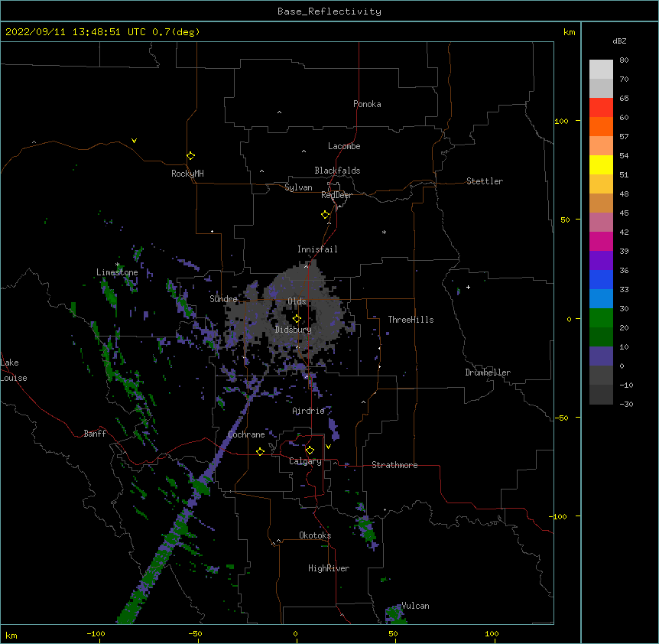Select the white caret marker west of Lacombe
Viewport: 659px width, 644px height.
pyautogui.click(x=304, y=151)
